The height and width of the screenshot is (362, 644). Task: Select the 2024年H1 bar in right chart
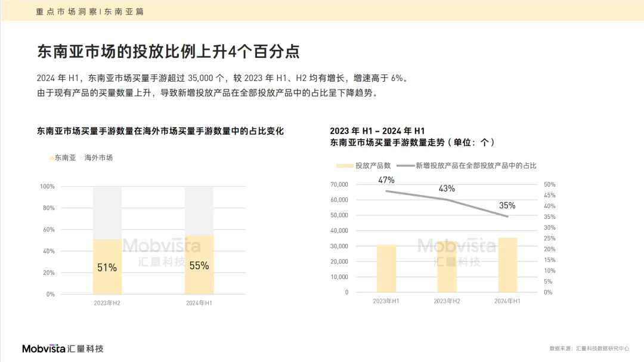(507, 265)
